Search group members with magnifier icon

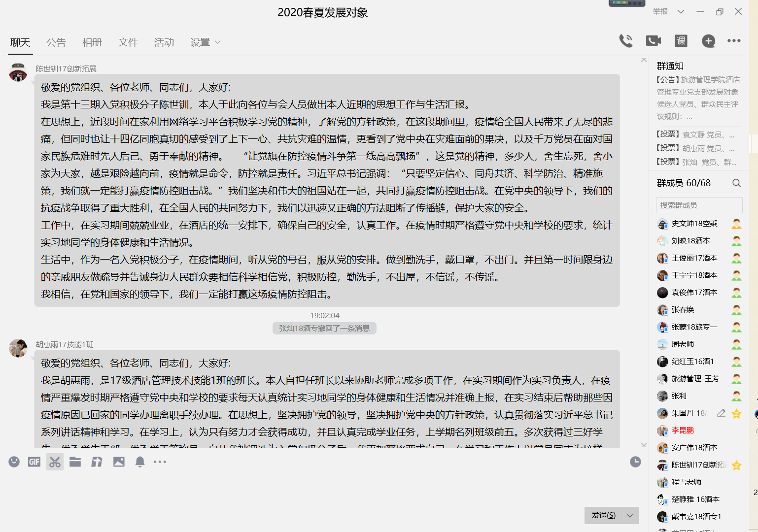click(x=736, y=183)
